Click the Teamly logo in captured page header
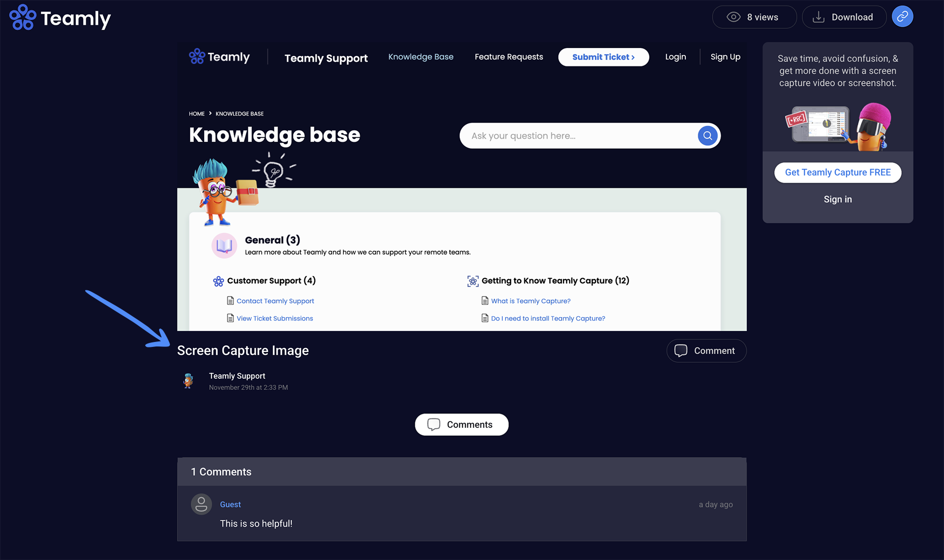 point(219,56)
